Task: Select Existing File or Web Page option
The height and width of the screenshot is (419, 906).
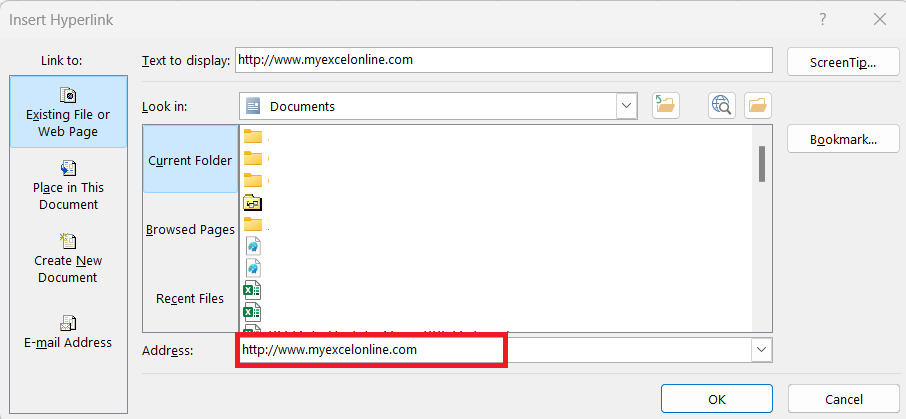Action: point(68,112)
